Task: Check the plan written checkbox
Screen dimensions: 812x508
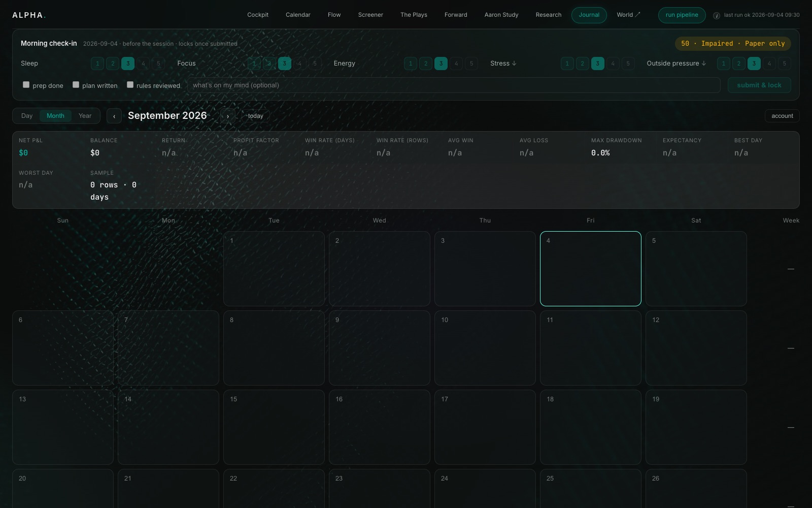Action: 76,85
